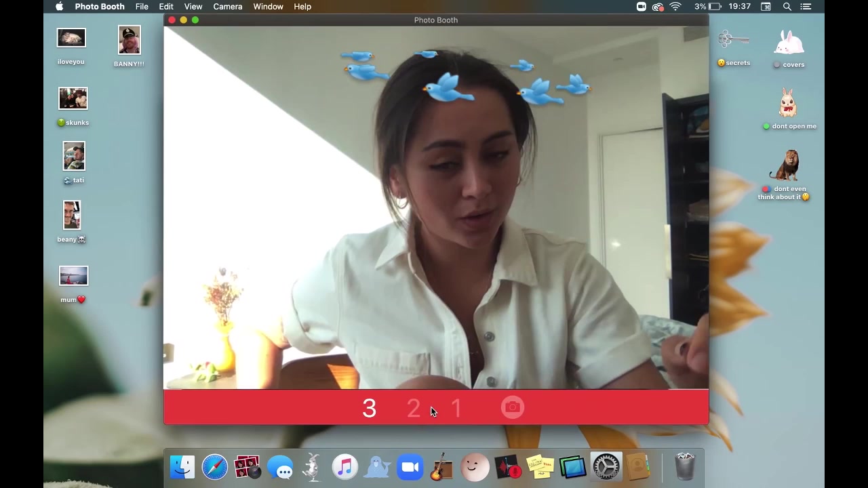Open the Edit menu
The height and width of the screenshot is (488, 868).
point(166,6)
